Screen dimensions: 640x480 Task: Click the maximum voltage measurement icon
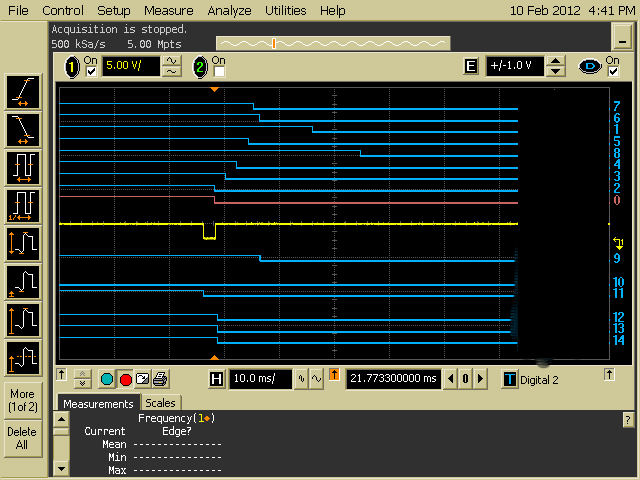click(23, 320)
